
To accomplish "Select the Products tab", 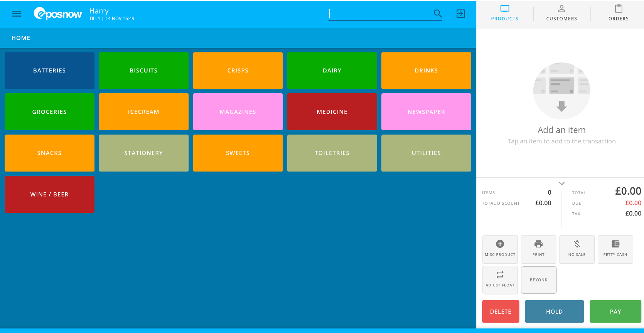I will pyautogui.click(x=504, y=13).
